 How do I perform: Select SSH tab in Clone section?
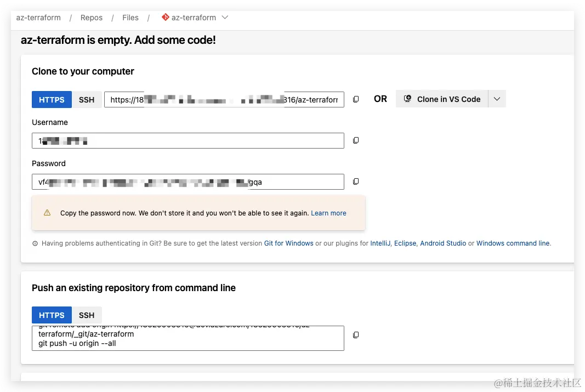coord(87,100)
